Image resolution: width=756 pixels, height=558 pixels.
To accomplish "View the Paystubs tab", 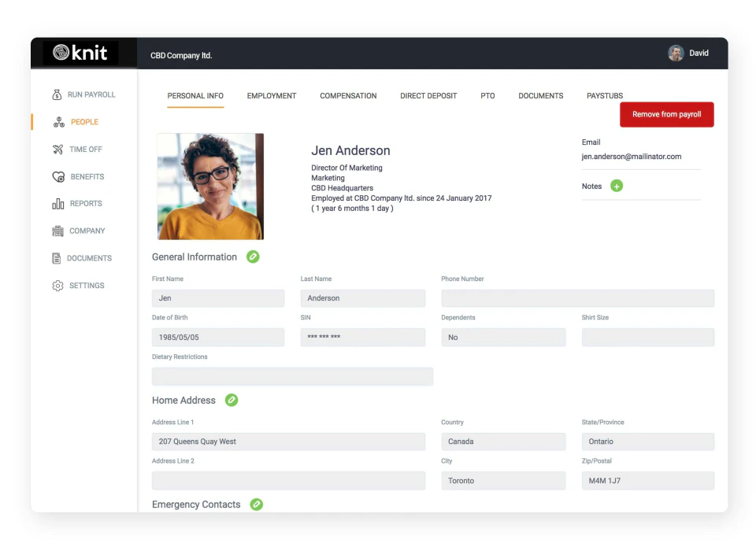I will tap(604, 95).
